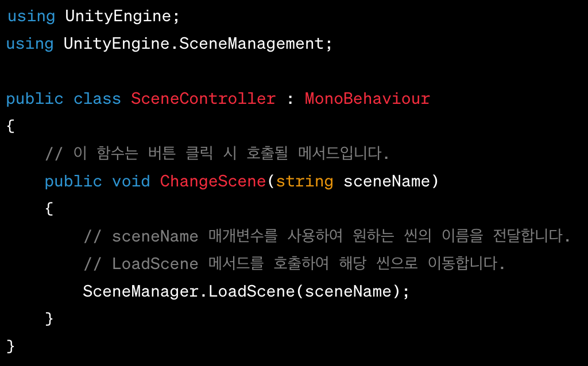Click the sceneName parameter in method signature

tap(386, 182)
